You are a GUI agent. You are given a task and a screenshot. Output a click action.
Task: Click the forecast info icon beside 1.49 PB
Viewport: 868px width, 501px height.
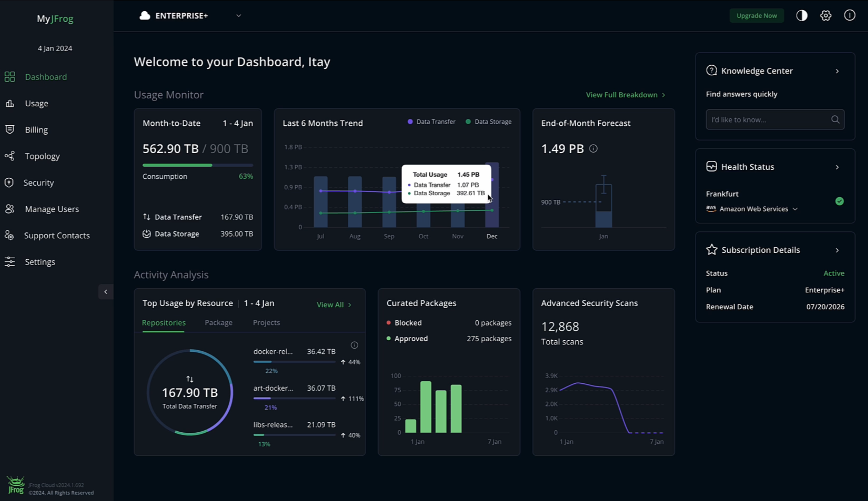[x=593, y=149]
